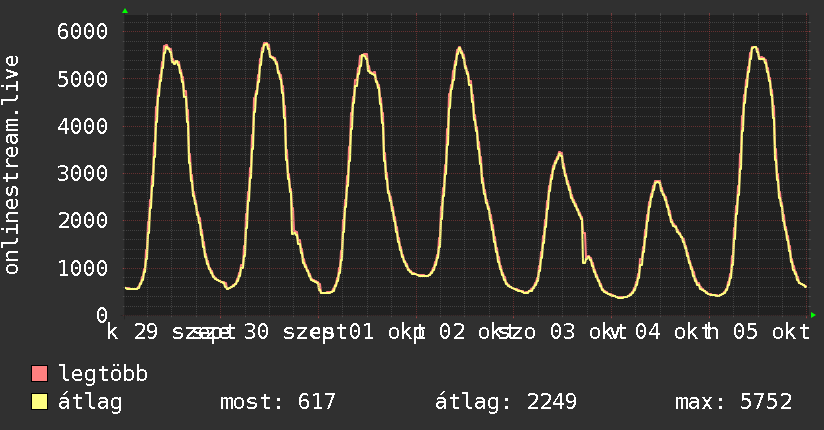This screenshot has height=430, width=824.
Task: Select the legtöbb legend label
Action: click(x=103, y=374)
